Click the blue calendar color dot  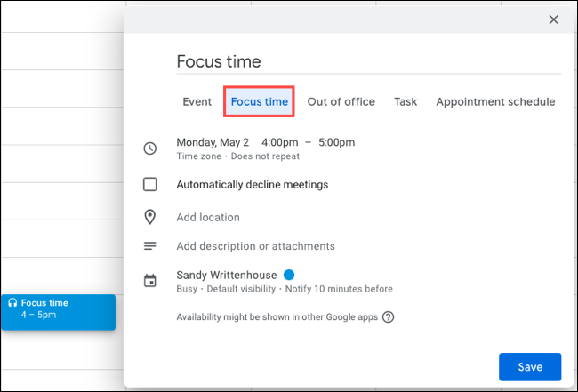click(x=289, y=275)
